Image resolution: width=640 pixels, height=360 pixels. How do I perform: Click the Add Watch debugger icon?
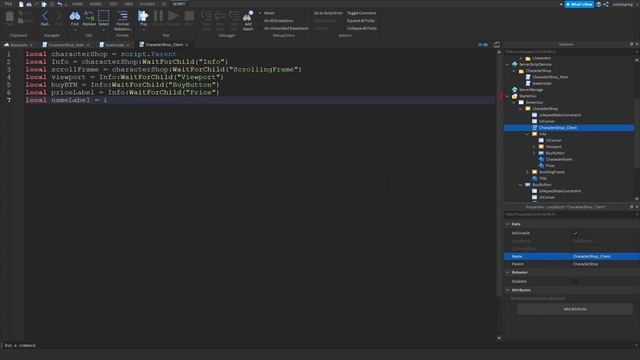point(248,20)
